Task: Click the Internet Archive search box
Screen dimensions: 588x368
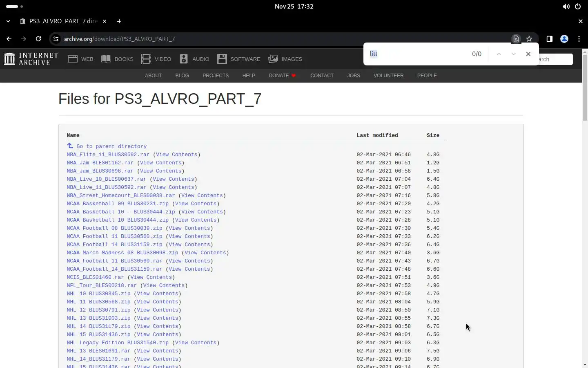Action: coord(555,59)
